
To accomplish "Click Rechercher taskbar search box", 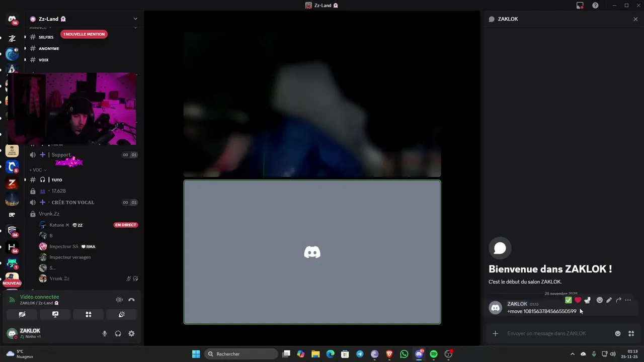I will [x=242, y=354].
